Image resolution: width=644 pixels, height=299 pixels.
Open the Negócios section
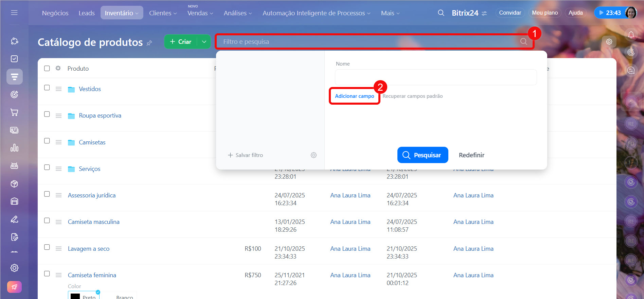point(55,13)
